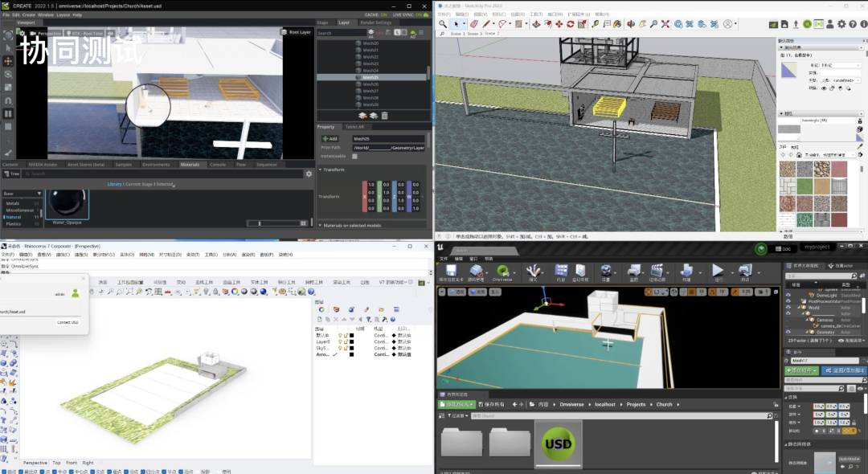
Task: Toggle the scale lock icon in Unreal details
Action: click(x=853, y=422)
